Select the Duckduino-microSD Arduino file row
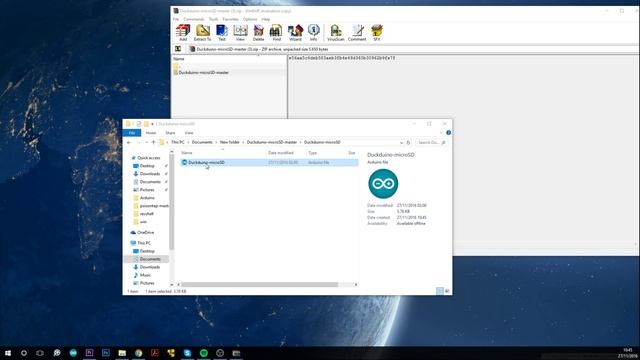This screenshot has width=640, height=360. [x=269, y=162]
